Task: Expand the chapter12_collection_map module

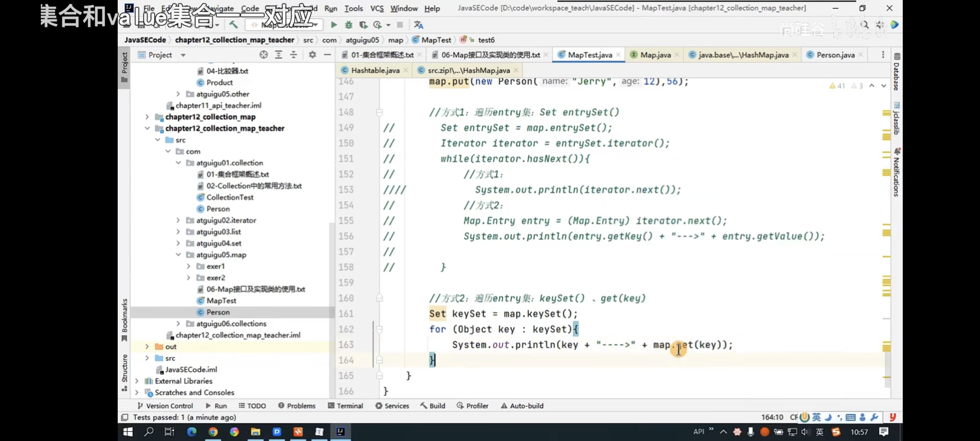Action: (147, 117)
